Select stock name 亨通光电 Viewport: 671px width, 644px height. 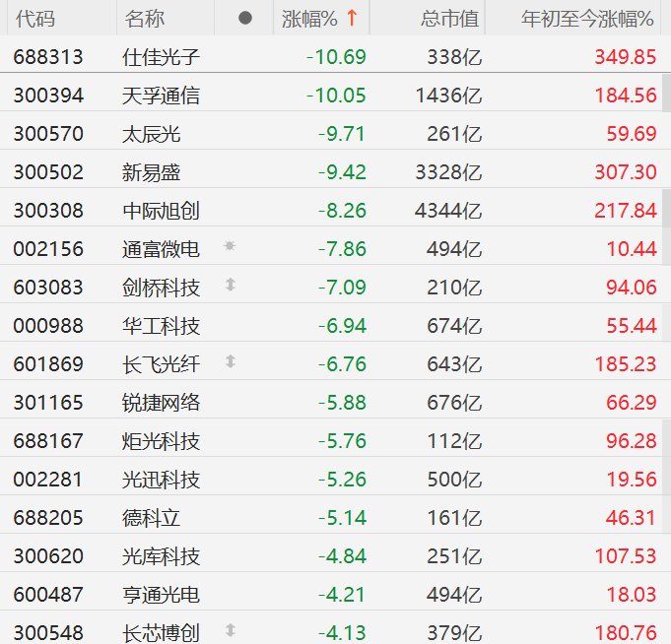click(x=161, y=595)
